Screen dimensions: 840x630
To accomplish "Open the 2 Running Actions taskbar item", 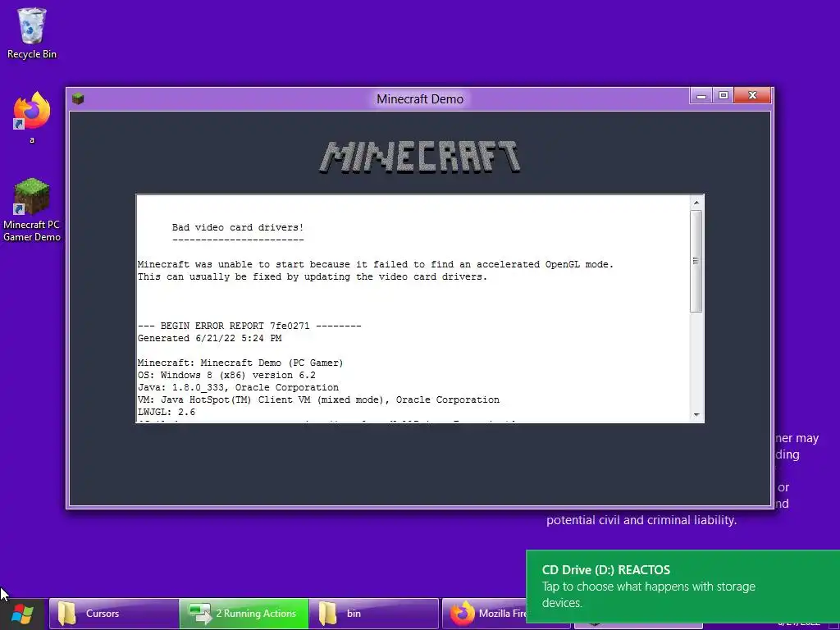I will [x=244, y=614].
